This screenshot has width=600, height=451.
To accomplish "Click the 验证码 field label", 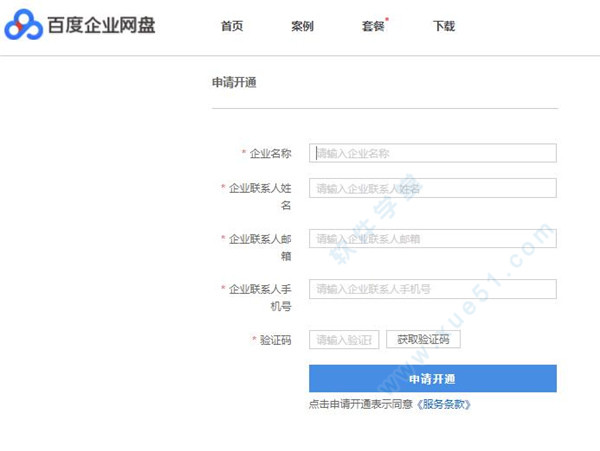I will coord(276,340).
